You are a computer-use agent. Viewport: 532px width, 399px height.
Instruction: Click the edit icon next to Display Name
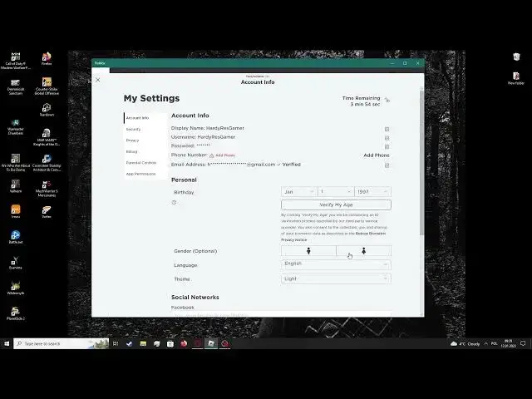[387, 129]
